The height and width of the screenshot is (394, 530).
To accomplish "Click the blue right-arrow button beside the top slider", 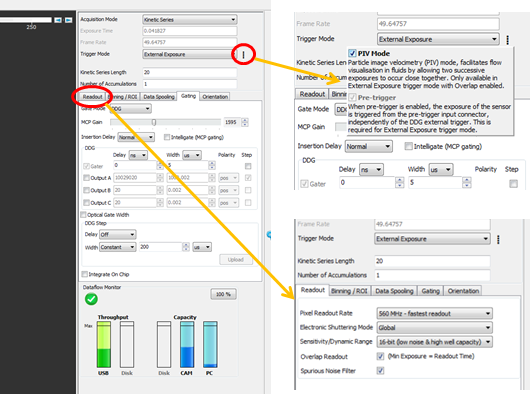I will (68, 20).
